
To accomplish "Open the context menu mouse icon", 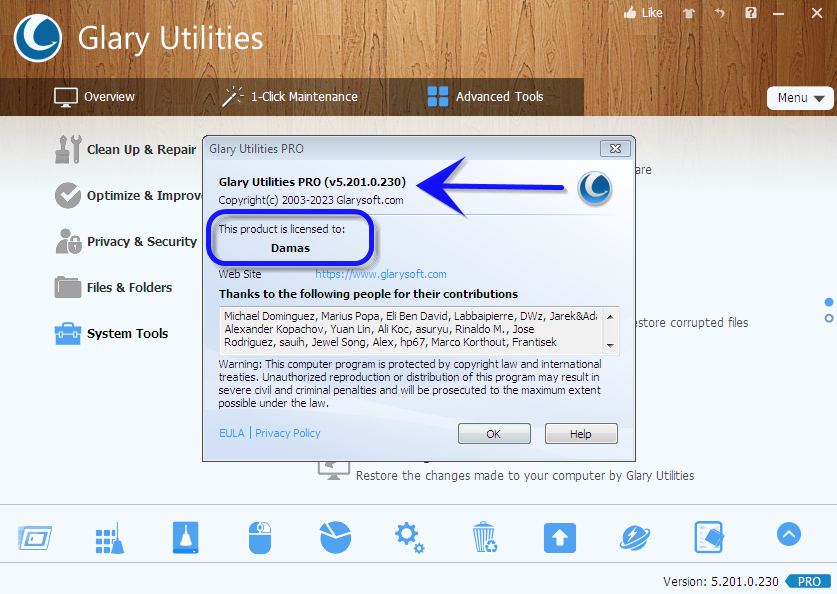I will coord(260,537).
